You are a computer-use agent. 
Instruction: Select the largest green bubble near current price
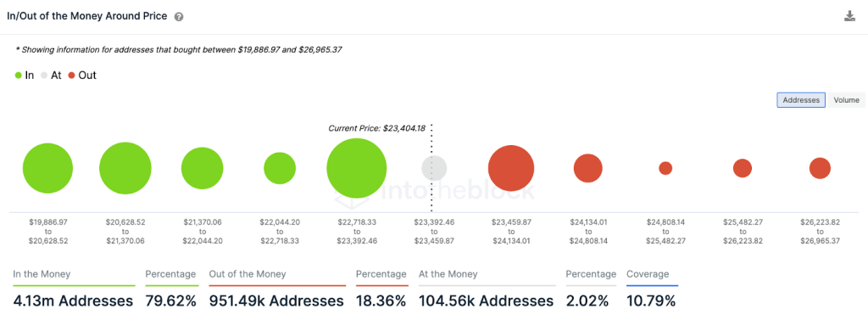pyautogui.click(x=357, y=168)
